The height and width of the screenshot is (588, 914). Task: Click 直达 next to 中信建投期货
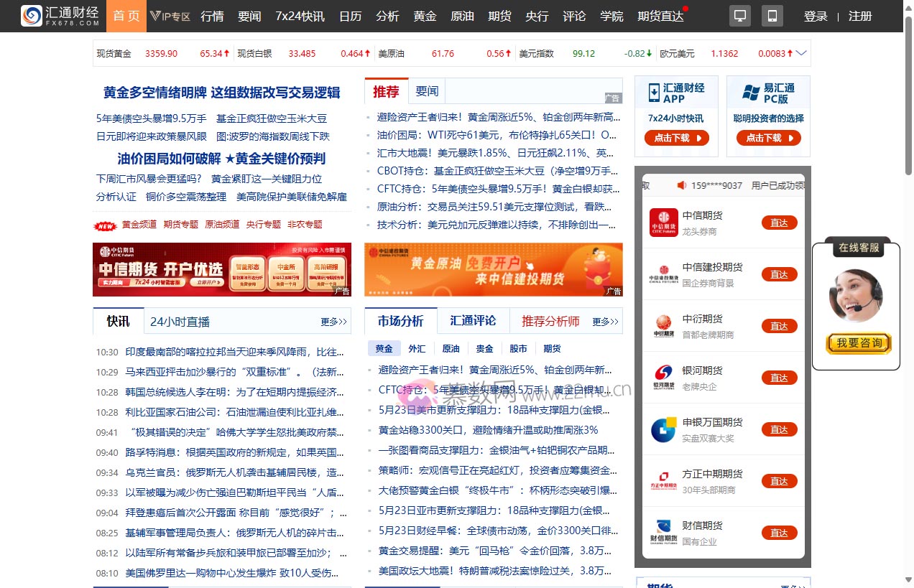coord(779,274)
